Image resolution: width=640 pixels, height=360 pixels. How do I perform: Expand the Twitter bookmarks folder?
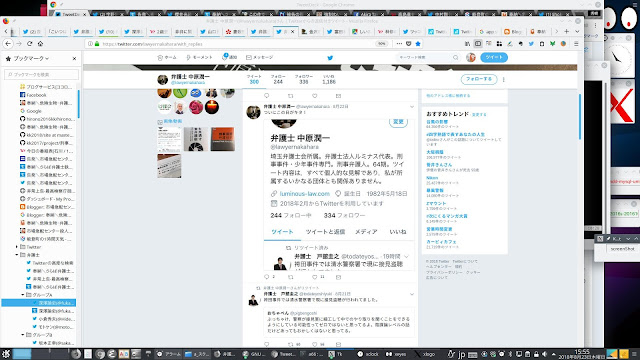[x=17, y=247]
